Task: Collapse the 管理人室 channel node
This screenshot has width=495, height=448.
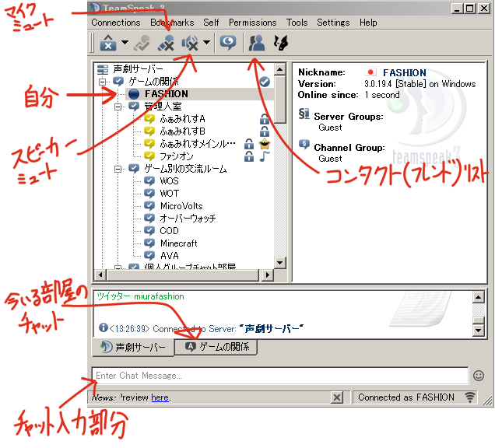Action: [x=118, y=107]
